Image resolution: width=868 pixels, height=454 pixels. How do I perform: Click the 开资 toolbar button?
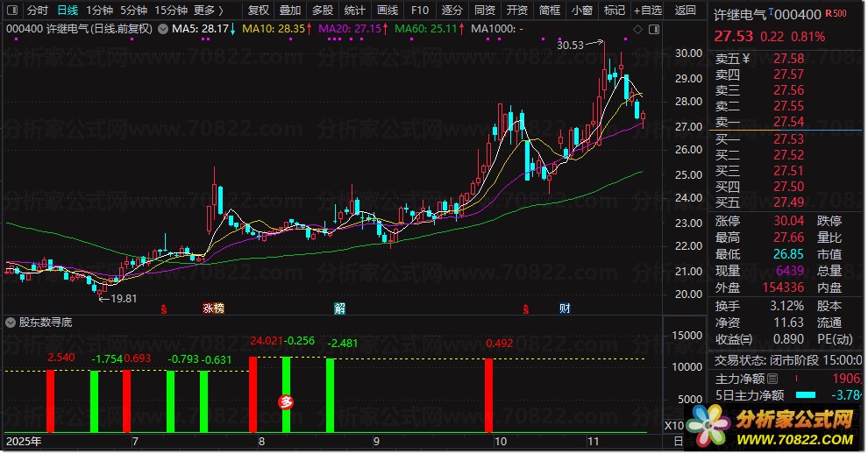click(x=517, y=10)
